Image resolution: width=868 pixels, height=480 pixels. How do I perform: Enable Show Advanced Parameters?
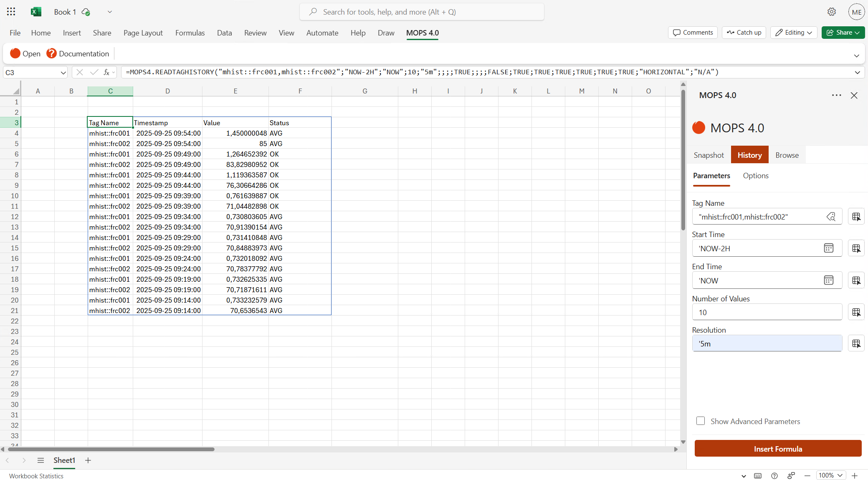(700, 421)
